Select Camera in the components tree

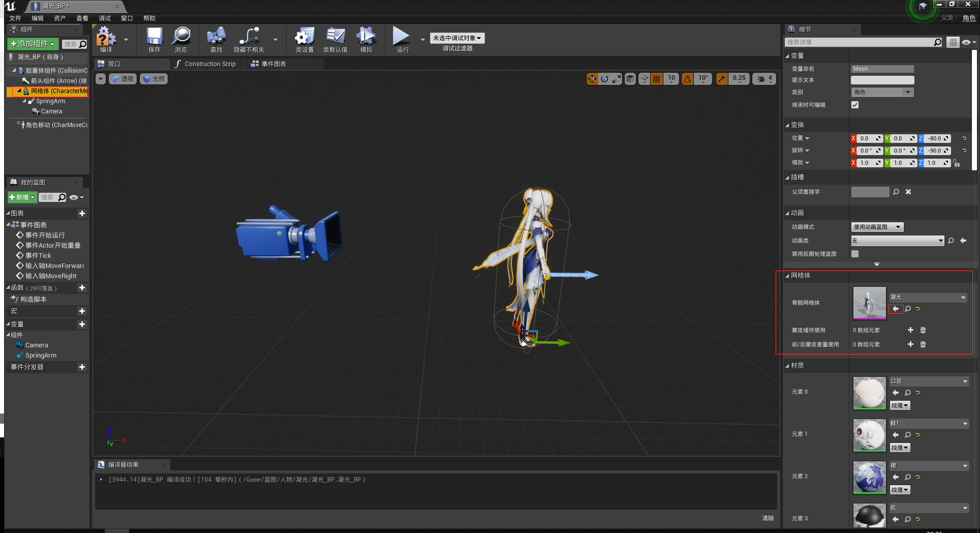coord(51,111)
